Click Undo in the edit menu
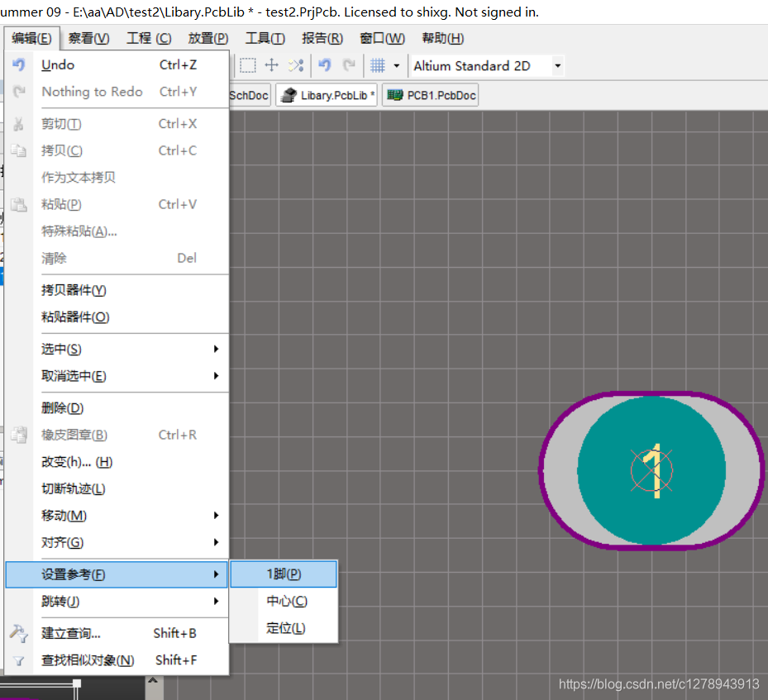Screen dimensions: 768x700 (x=58, y=65)
